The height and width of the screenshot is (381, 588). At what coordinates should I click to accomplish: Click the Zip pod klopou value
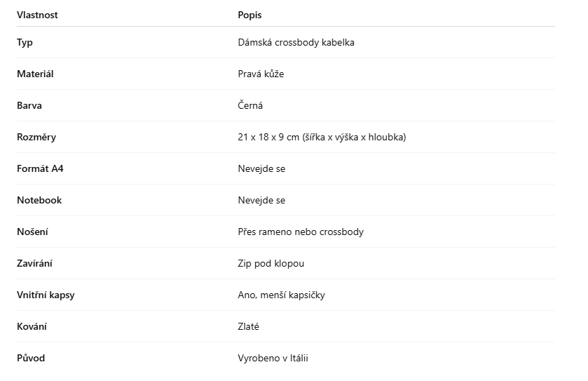271,263
